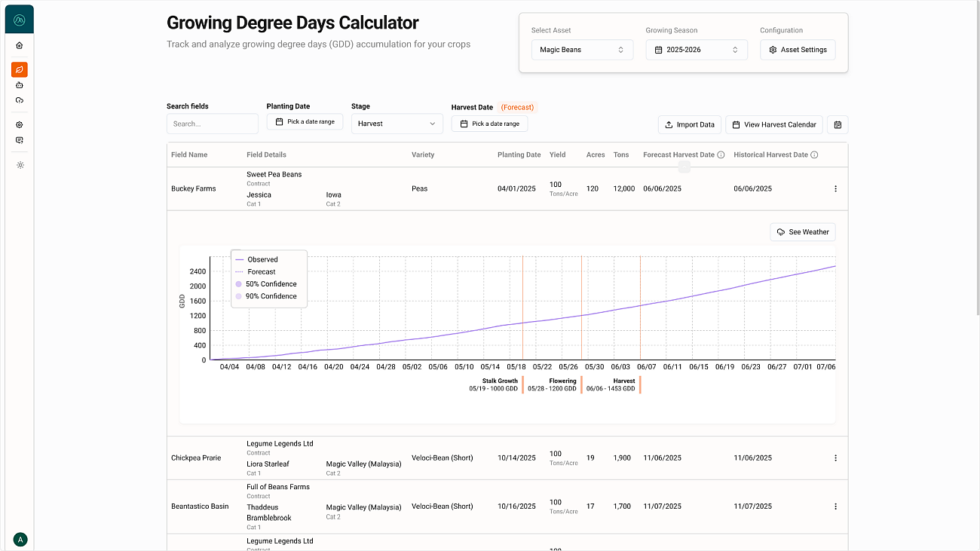Click the feedback chat icon in the sidebar
Screen dimensions: 980x551
point(20,139)
